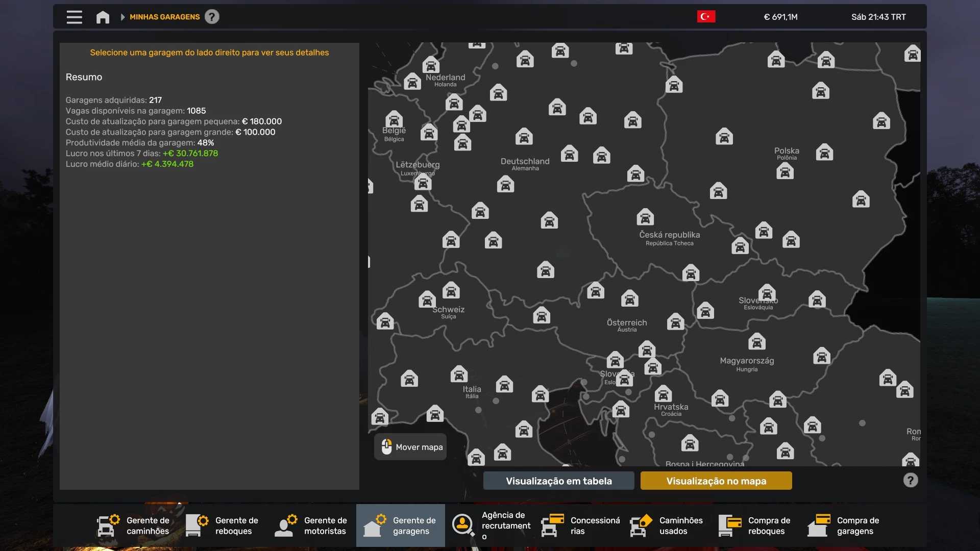This screenshot has width=980, height=551.
Task: Click the Mover mapa hint
Action: (x=411, y=447)
